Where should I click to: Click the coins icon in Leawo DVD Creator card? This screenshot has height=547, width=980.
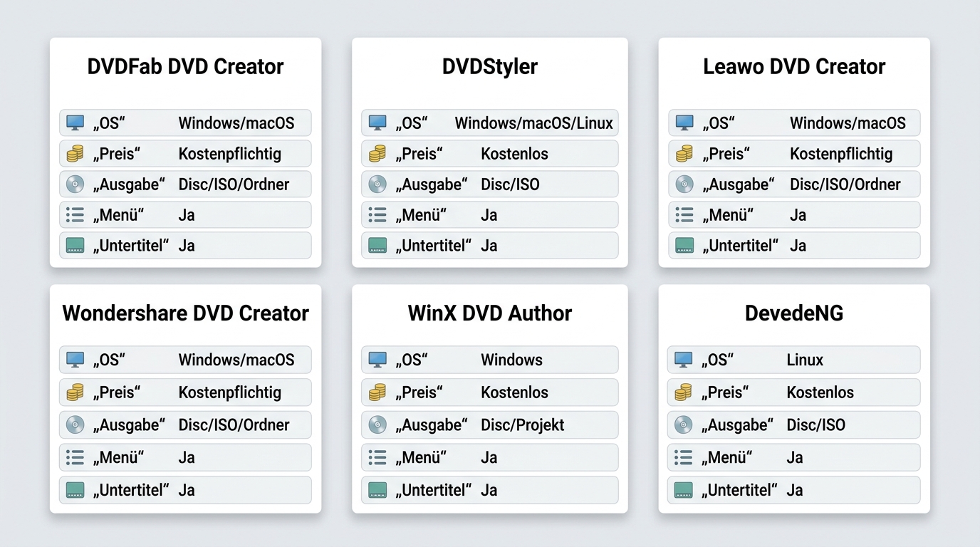684,153
